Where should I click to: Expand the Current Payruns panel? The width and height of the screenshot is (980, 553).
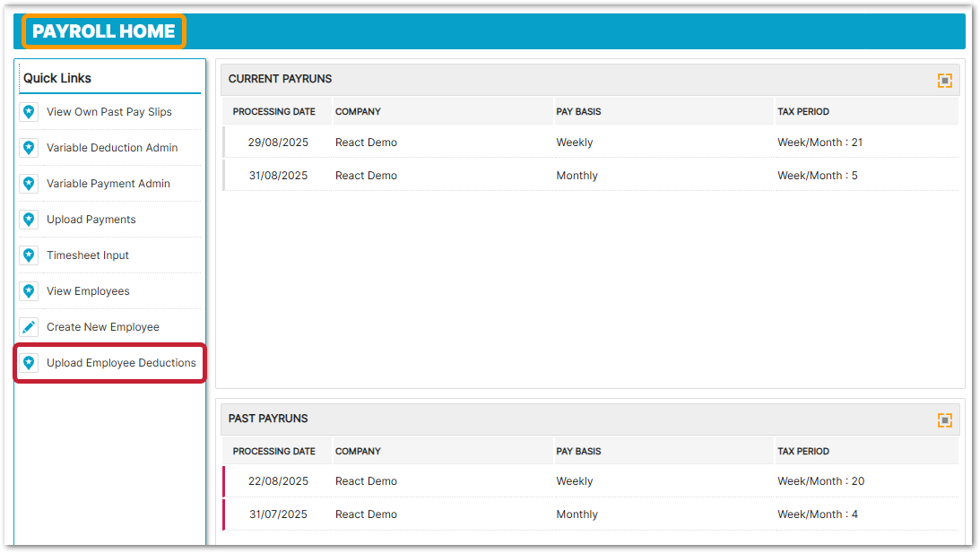(x=944, y=81)
